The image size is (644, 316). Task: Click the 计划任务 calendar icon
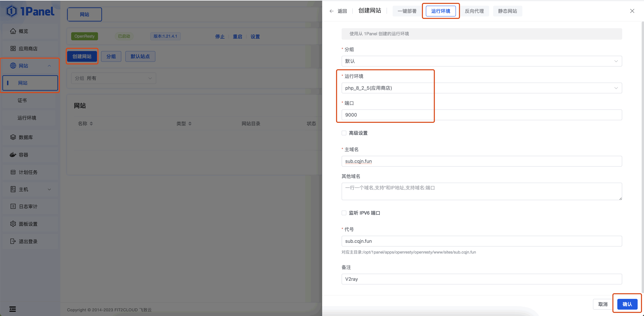tap(13, 172)
